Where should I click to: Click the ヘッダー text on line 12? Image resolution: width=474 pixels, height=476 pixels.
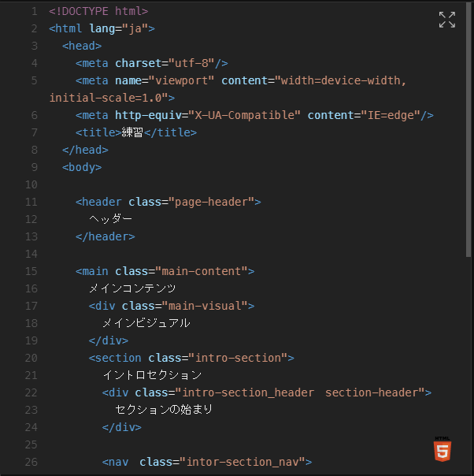tap(111, 219)
